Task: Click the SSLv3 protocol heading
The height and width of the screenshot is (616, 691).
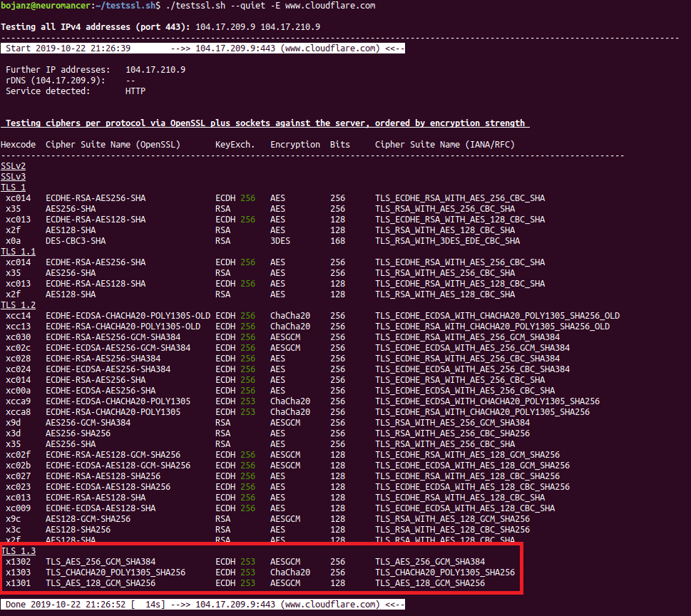Action: pyautogui.click(x=13, y=177)
